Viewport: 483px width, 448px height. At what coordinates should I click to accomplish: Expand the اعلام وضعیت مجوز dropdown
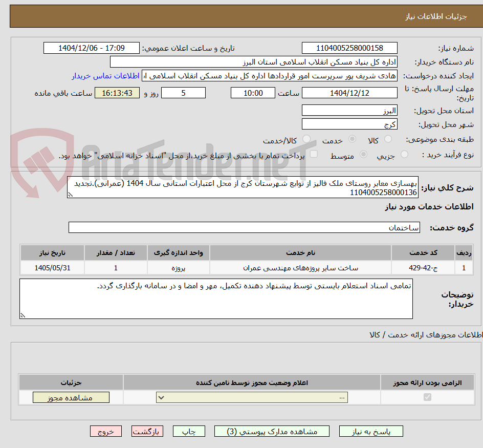point(252,397)
